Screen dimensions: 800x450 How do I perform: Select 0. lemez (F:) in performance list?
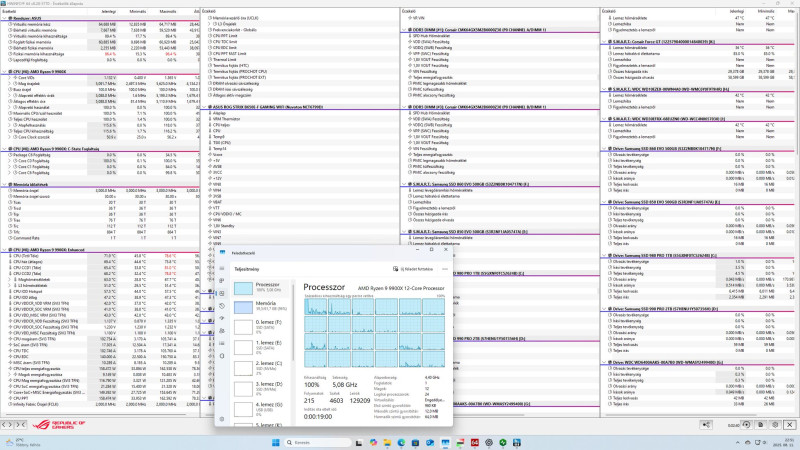260,327
